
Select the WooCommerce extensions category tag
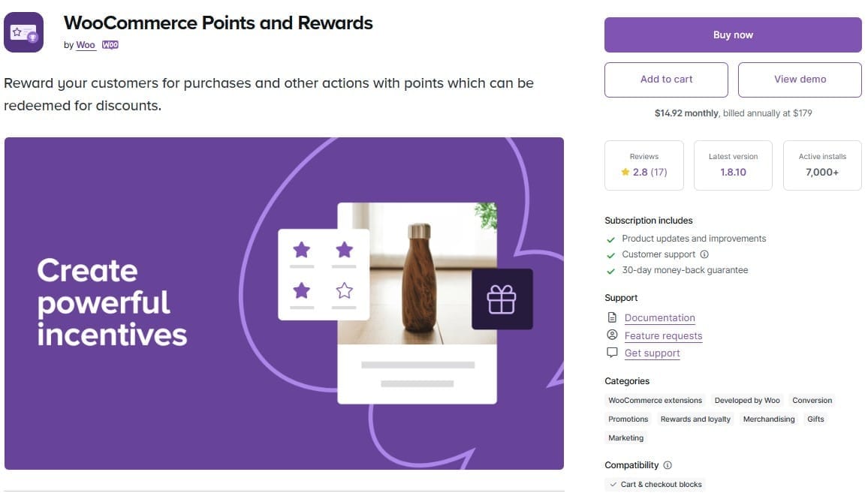(655, 401)
